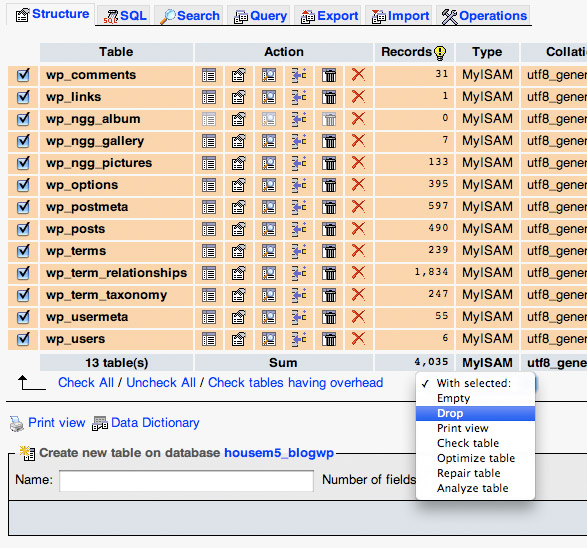
Task: Search within the wp_postmeta table
Action: 269,207
